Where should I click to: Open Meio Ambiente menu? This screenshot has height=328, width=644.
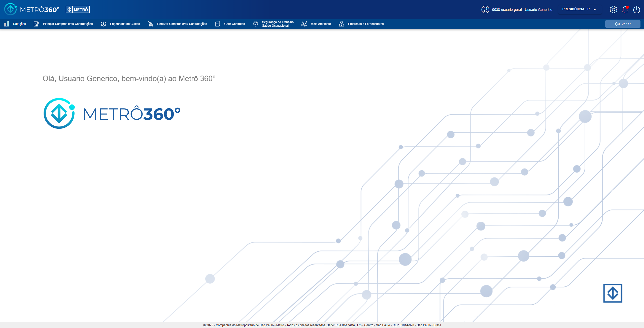(x=316, y=24)
